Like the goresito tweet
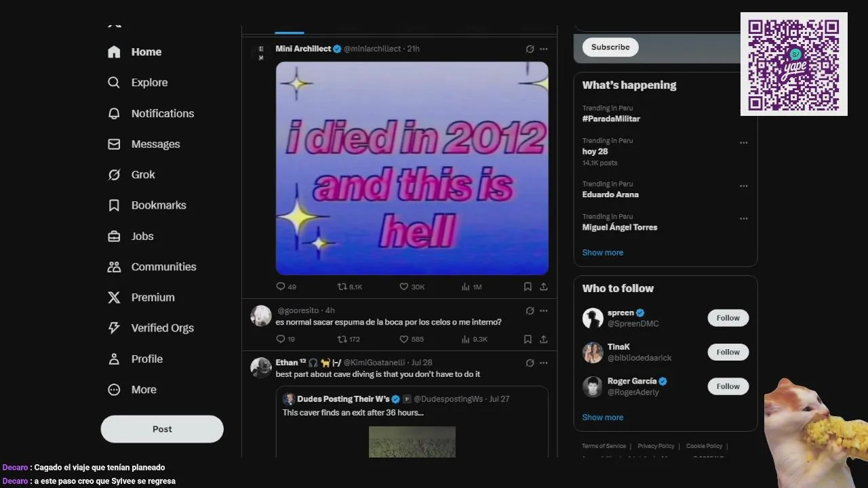This screenshot has width=868, height=488. tap(411, 339)
